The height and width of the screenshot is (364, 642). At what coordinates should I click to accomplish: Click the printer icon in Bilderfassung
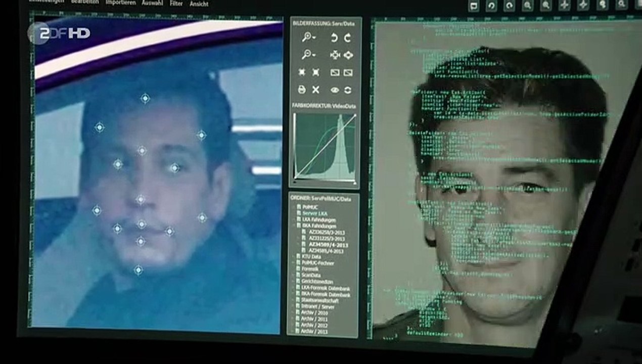click(302, 89)
